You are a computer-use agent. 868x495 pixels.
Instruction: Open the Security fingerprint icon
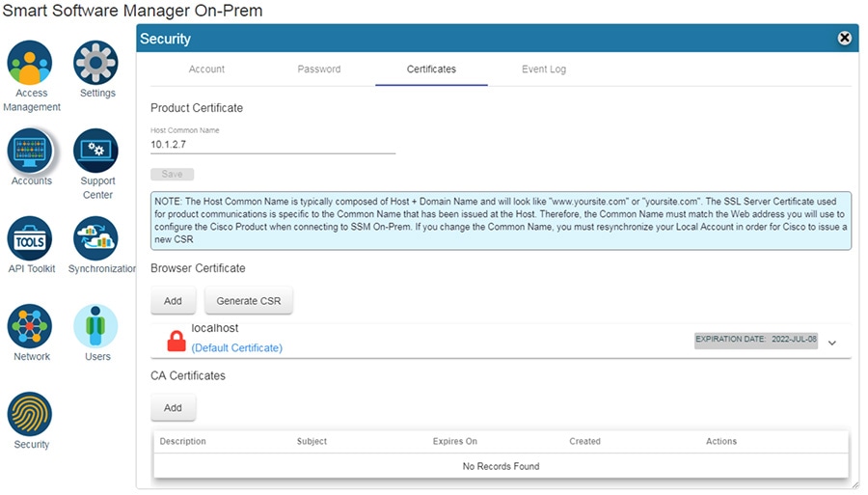pos(30,414)
